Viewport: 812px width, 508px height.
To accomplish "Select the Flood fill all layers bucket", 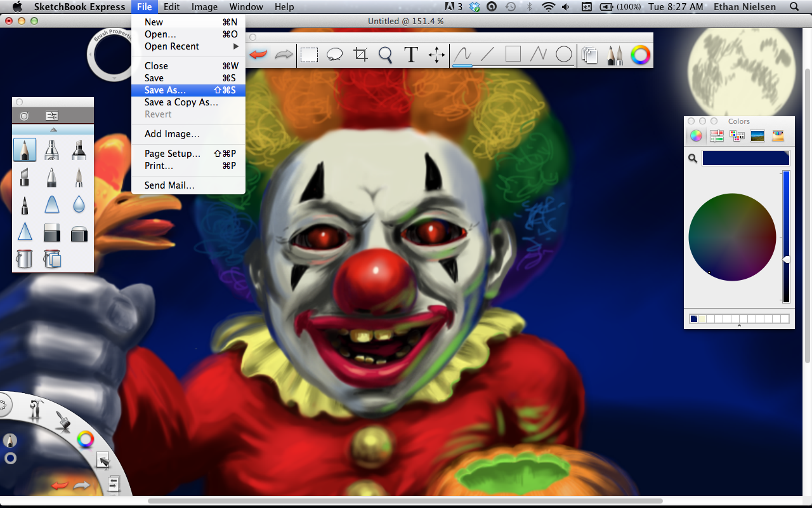I will tap(52, 258).
